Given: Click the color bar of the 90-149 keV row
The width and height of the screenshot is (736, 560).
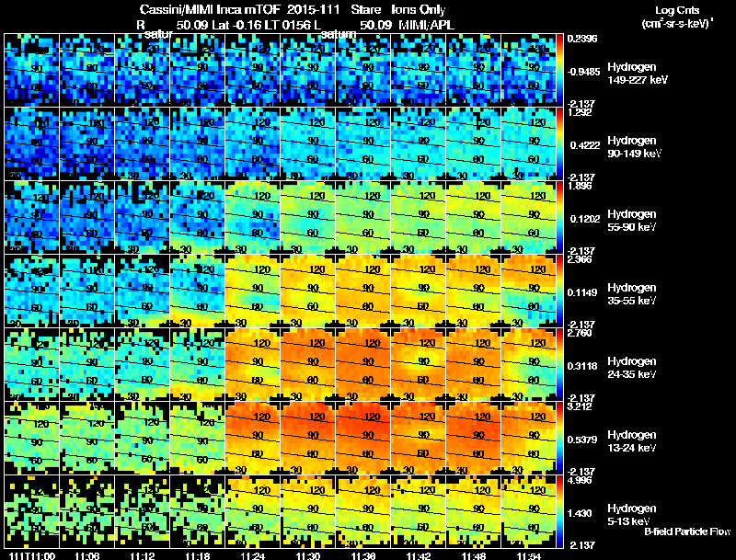Looking at the screenshot, I should (559, 144).
